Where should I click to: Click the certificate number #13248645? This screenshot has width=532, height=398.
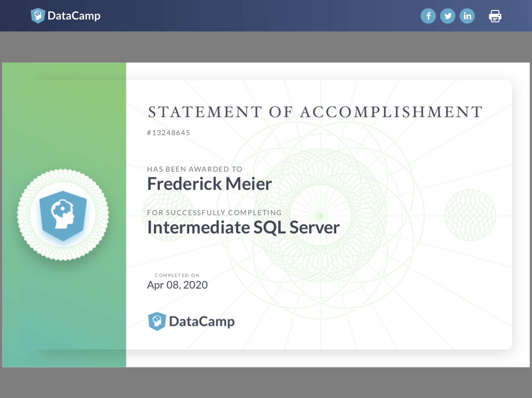point(169,133)
